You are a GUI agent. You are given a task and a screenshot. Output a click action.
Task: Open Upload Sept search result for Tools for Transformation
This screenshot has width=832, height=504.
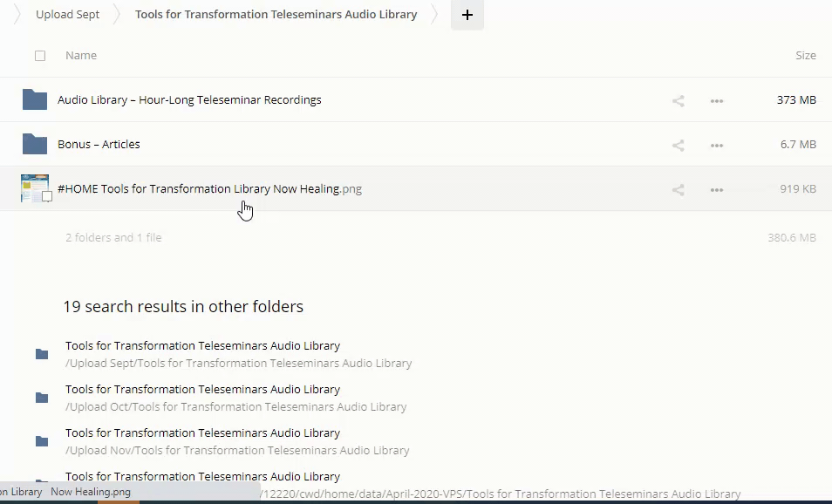click(202, 346)
